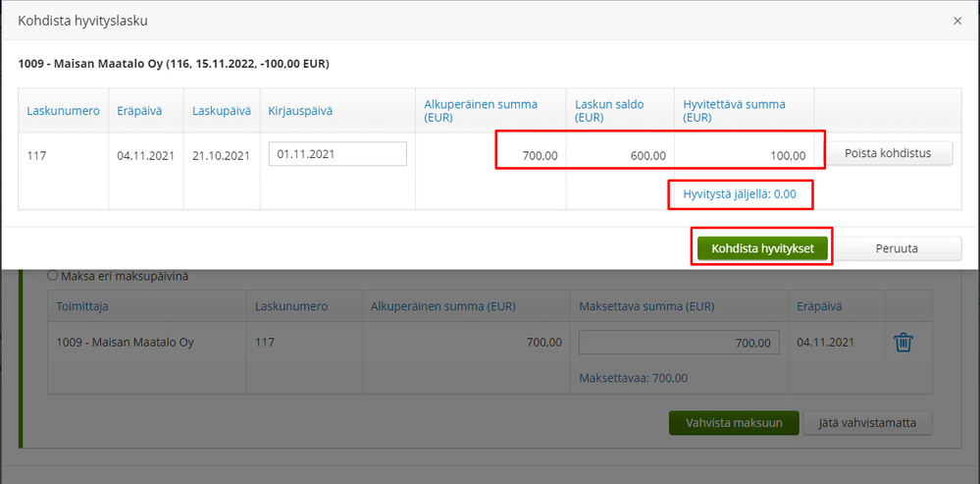This screenshot has height=484, width=980.
Task: Click the Hyvitystä jäljellä: 0,00 text
Action: (x=740, y=193)
